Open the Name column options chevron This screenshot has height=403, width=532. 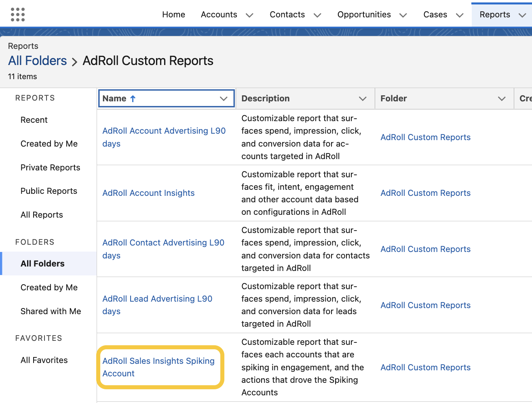[224, 99]
